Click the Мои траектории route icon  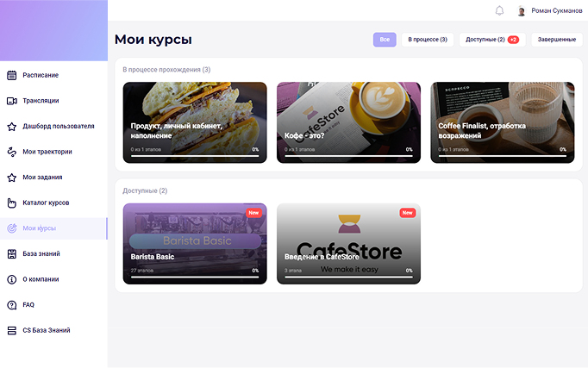pos(11,152)
